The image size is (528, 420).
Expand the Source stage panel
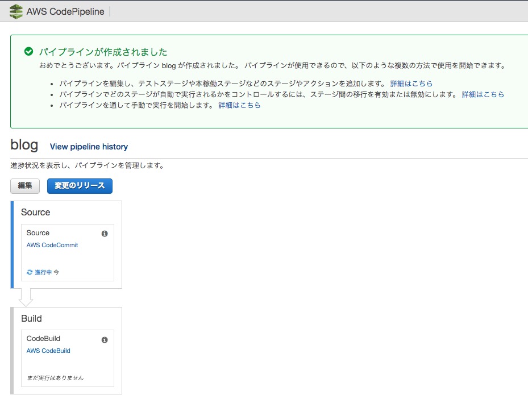click(35, 212)
